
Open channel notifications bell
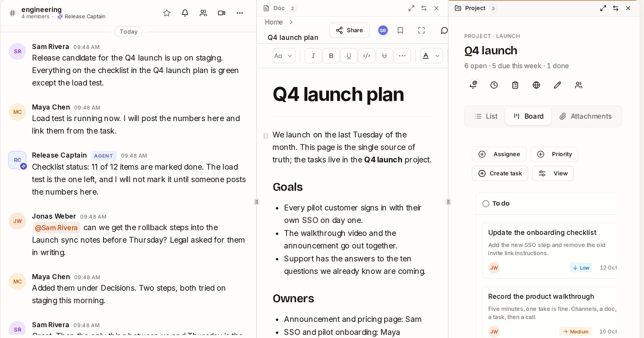[x=185, y=13]
